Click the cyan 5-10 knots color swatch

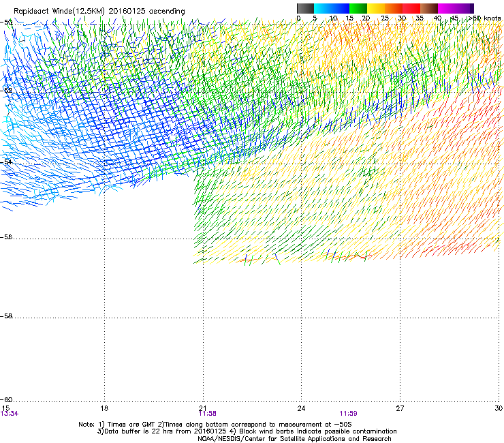[323, 8]
